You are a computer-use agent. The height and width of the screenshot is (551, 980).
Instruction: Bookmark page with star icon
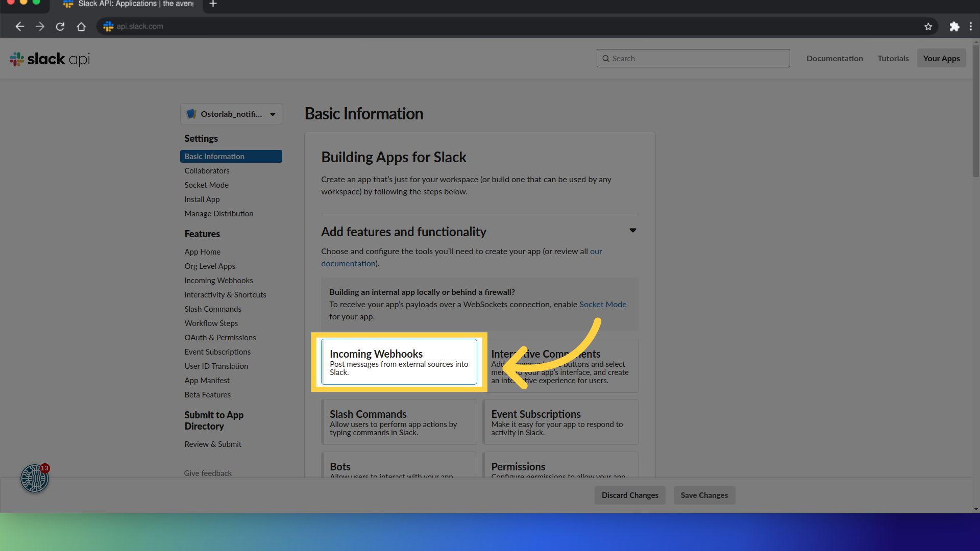point(928,27)
